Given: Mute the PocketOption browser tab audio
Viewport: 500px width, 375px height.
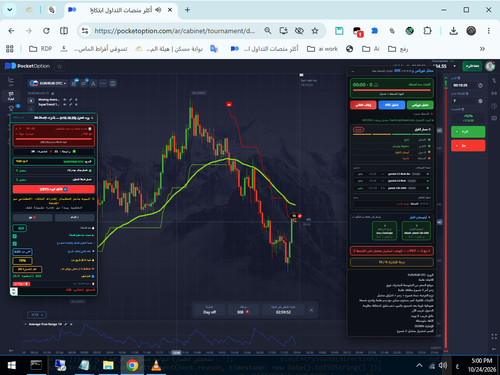Looking at the screenshot, I should point(158,10).
